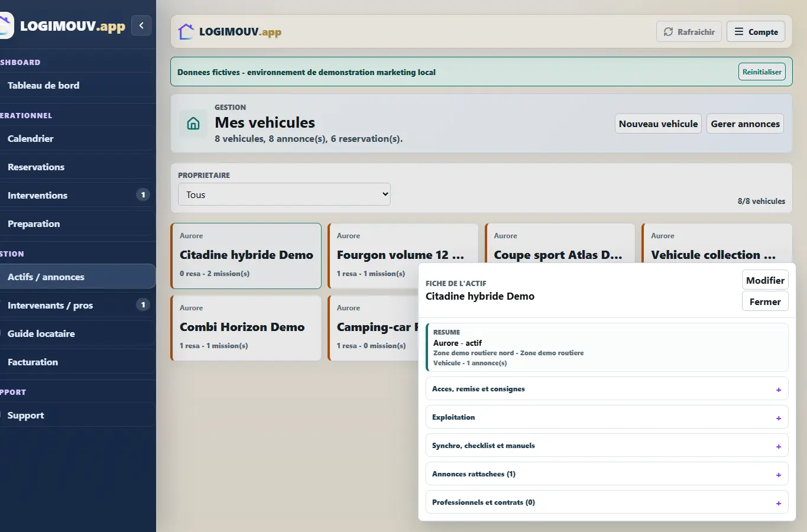Open Guide locataire in the sidebar
The image size is (807, 532).
tap(77, 333)
